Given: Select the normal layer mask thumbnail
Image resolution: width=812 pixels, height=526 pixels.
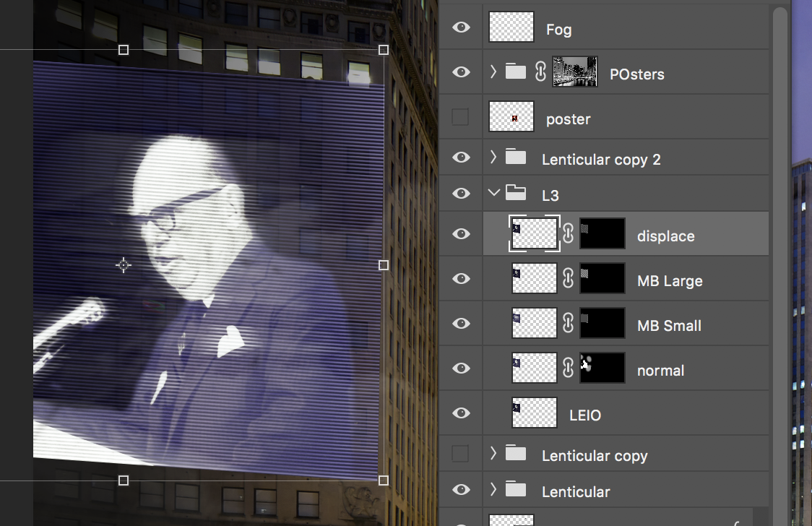Looking at the screenshot, I should tap(602, 368).
